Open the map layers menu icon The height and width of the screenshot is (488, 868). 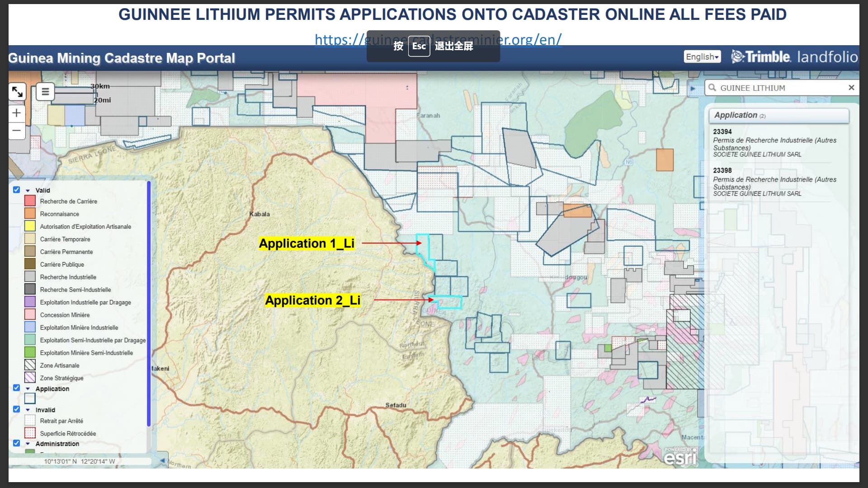click(x=45, y=92)
